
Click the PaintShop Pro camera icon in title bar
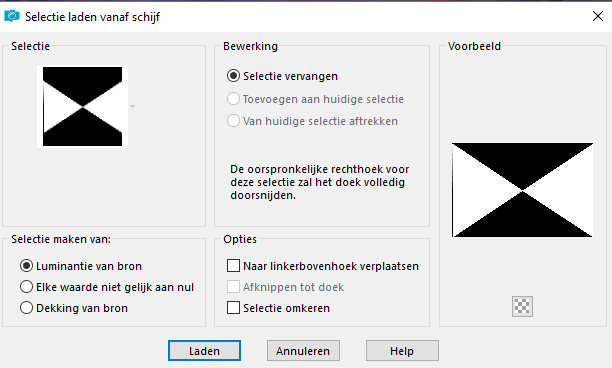point(12,16)
